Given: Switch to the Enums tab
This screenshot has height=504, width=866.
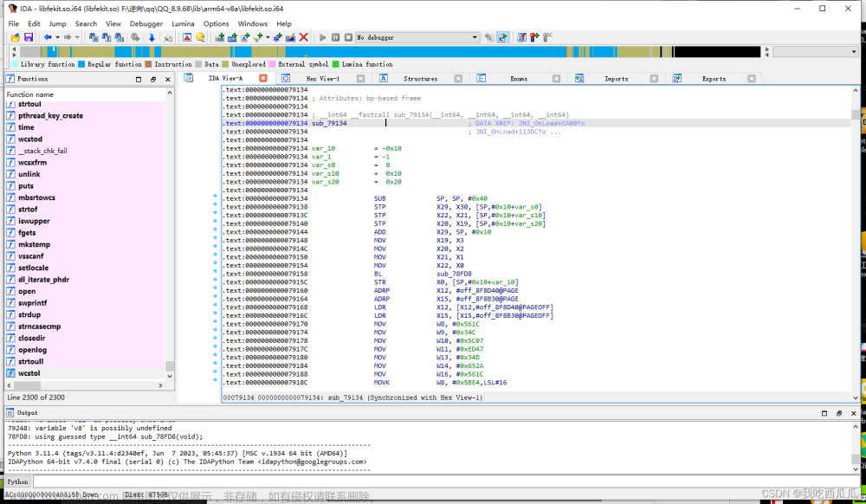Looking at the screenshot, I should coord(519,79).
